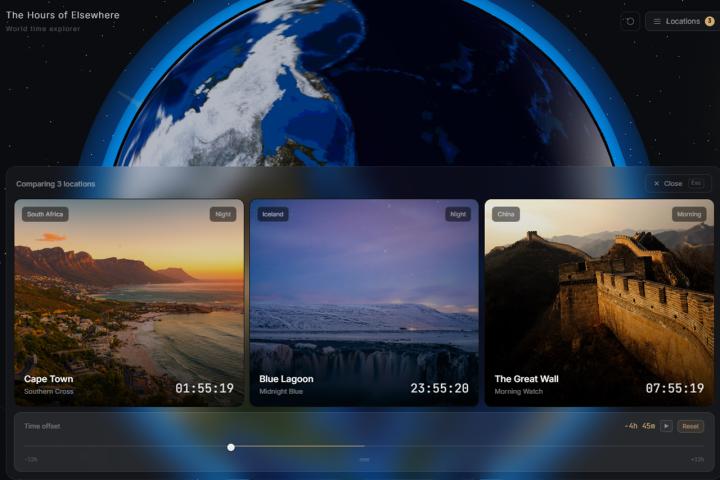Click the locations count badge
Screen dimensions: 720x480
click(x=709, y=21)
